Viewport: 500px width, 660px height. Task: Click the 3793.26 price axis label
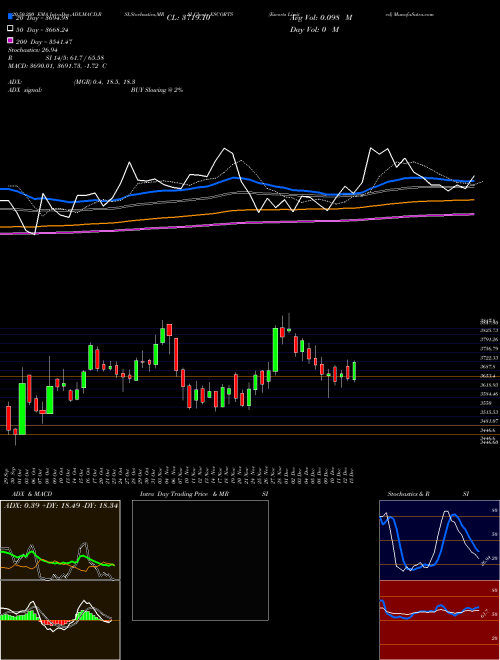pos(489,339)
